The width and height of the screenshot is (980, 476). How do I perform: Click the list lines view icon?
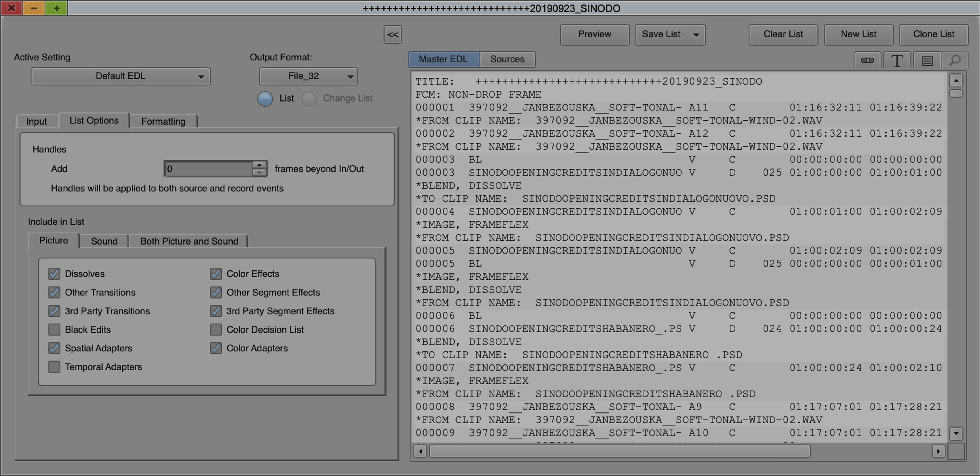tap(927, 60)
